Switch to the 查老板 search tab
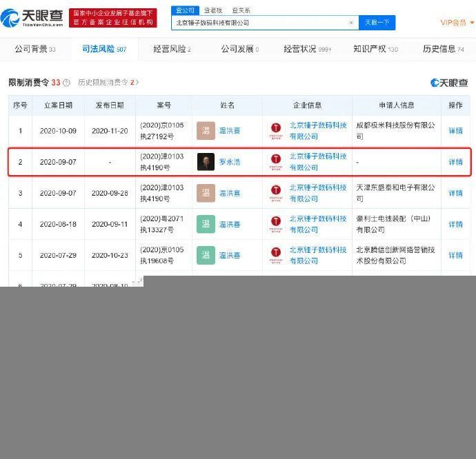The image size is (476, 459). (213, 10)
